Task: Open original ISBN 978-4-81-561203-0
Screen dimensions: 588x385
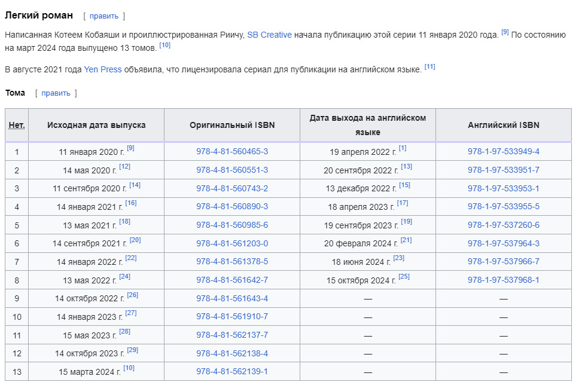Action: click(232, 243)
